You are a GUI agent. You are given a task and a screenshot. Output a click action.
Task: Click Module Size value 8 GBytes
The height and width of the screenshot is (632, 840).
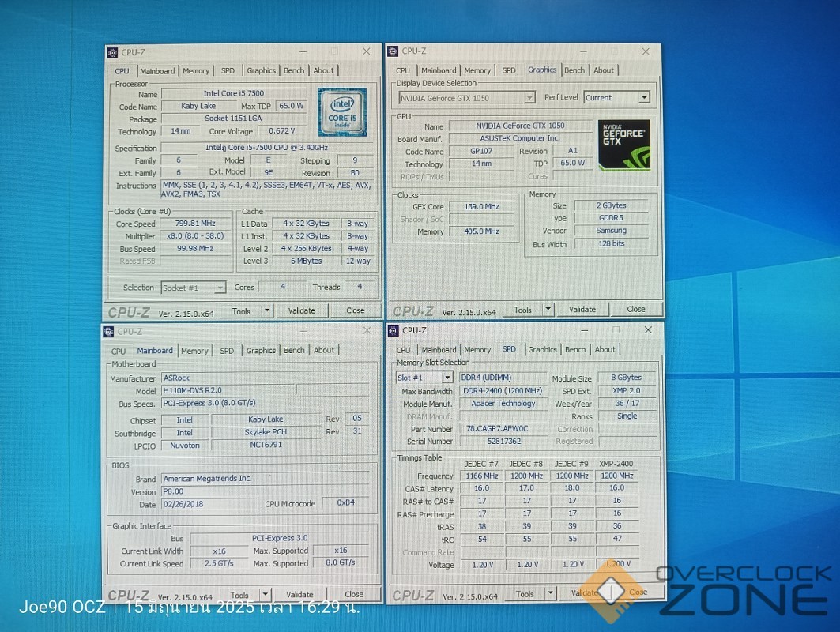[x=627, y=378]
